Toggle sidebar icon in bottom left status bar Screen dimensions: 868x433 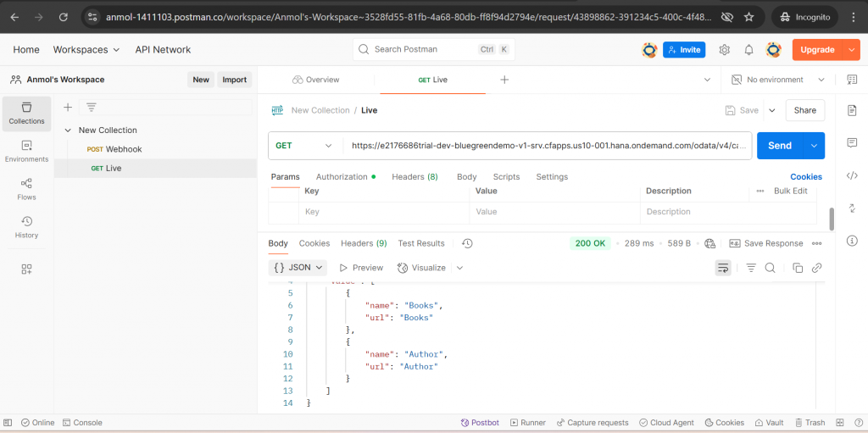(x=8, y=423)
